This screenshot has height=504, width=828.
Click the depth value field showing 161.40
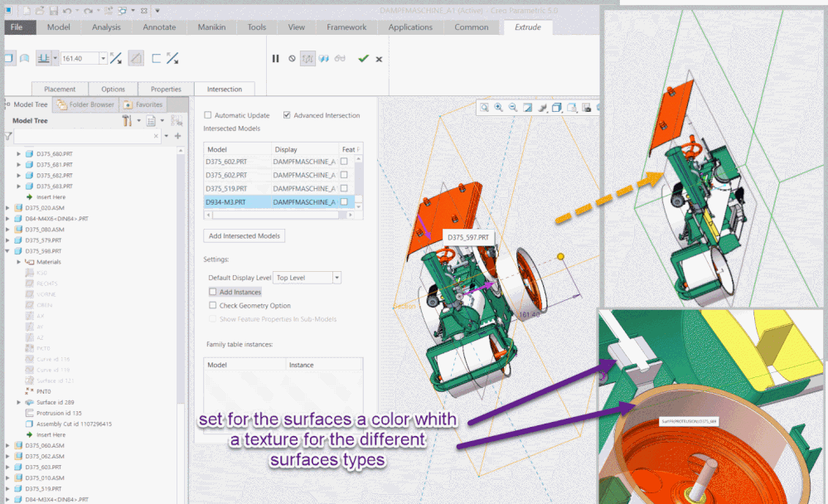pyautogui.click(x=80, y=58)
